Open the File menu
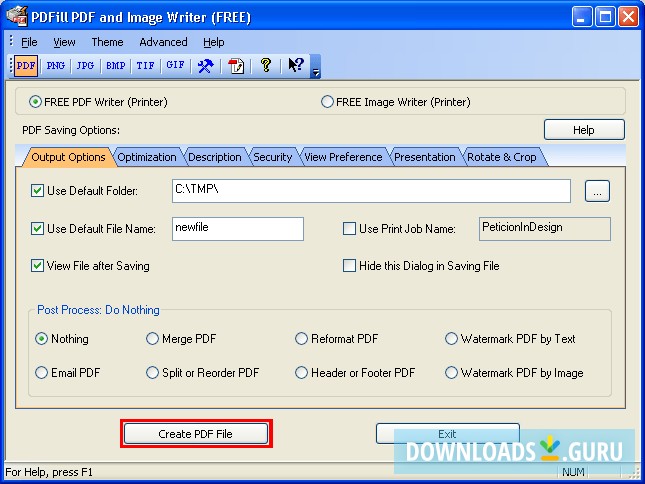The width and height of the screenshot is (645, 484). point(29,42)
